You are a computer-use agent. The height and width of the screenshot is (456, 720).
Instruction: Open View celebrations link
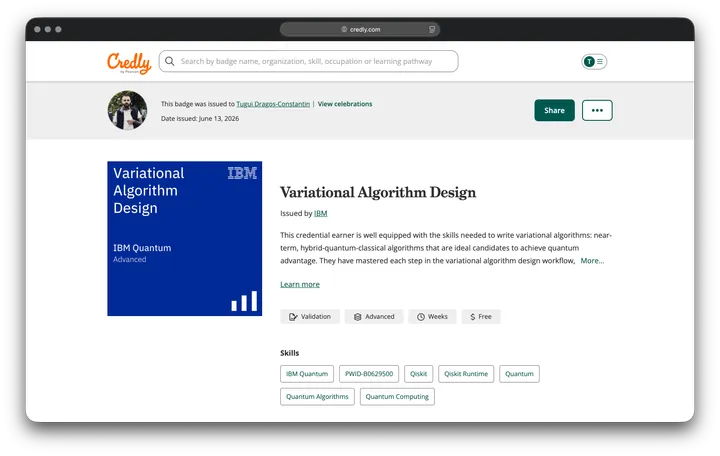(x=345, y=104)
